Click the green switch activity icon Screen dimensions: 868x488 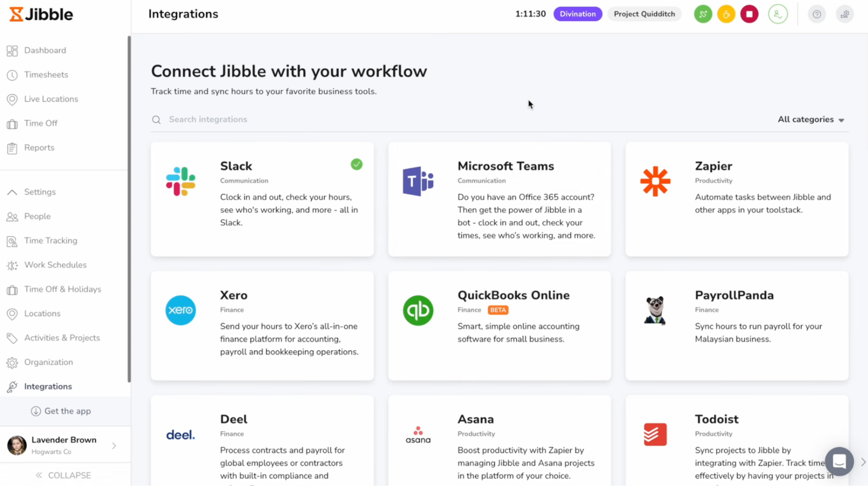coord(703,14)
